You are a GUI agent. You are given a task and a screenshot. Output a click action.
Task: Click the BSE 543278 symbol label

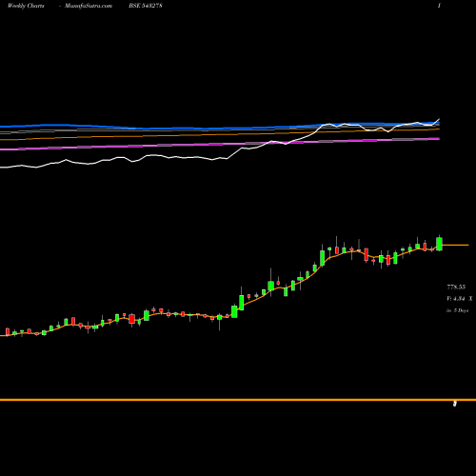coord(146,6)
